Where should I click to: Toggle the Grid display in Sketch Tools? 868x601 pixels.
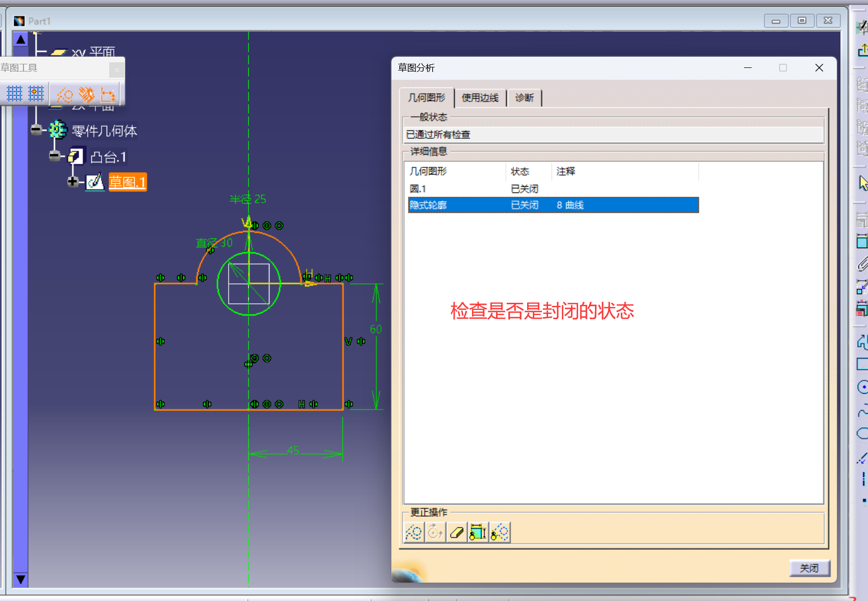[x=14, y=94]
